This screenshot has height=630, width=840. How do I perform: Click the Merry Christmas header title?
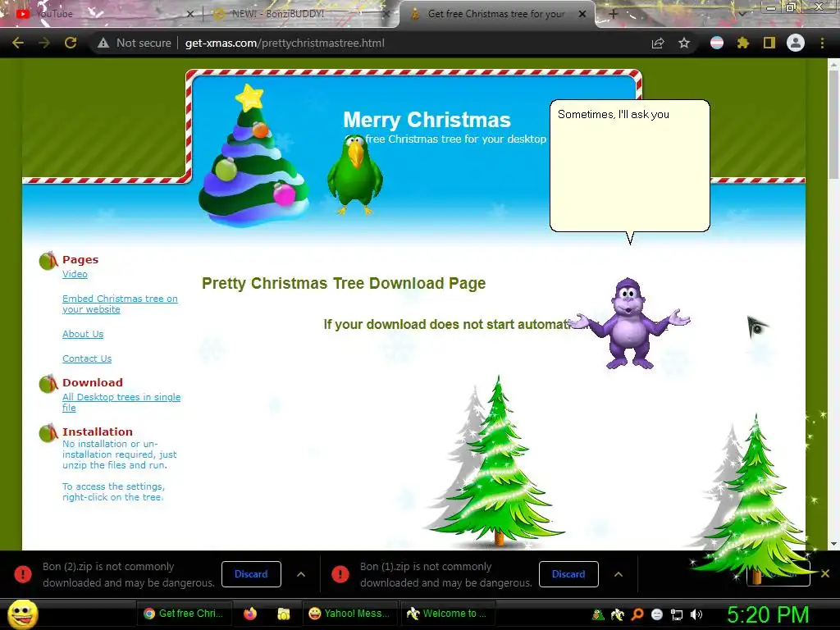pyautogui.click(x=427, y=120)
